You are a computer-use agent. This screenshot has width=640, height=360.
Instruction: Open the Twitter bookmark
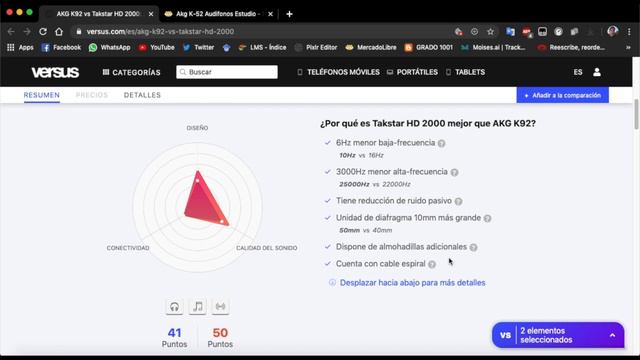click(x=199, y=47)
